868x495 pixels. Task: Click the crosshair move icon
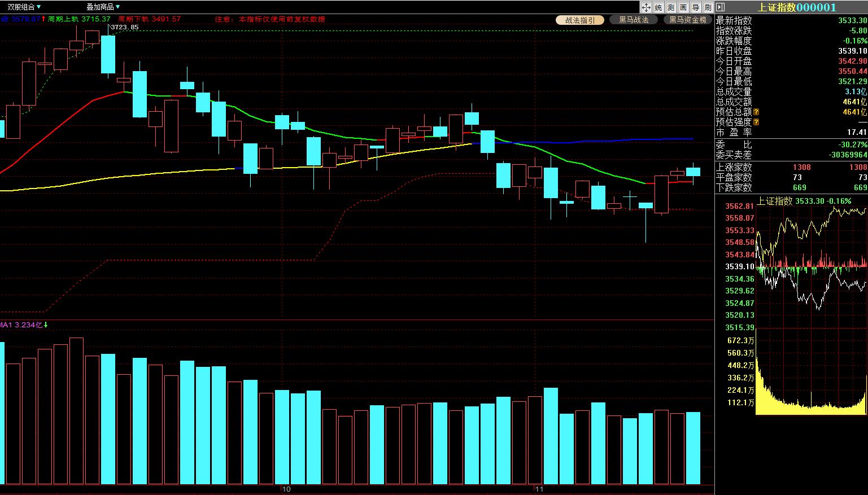(x=646, y=7)
